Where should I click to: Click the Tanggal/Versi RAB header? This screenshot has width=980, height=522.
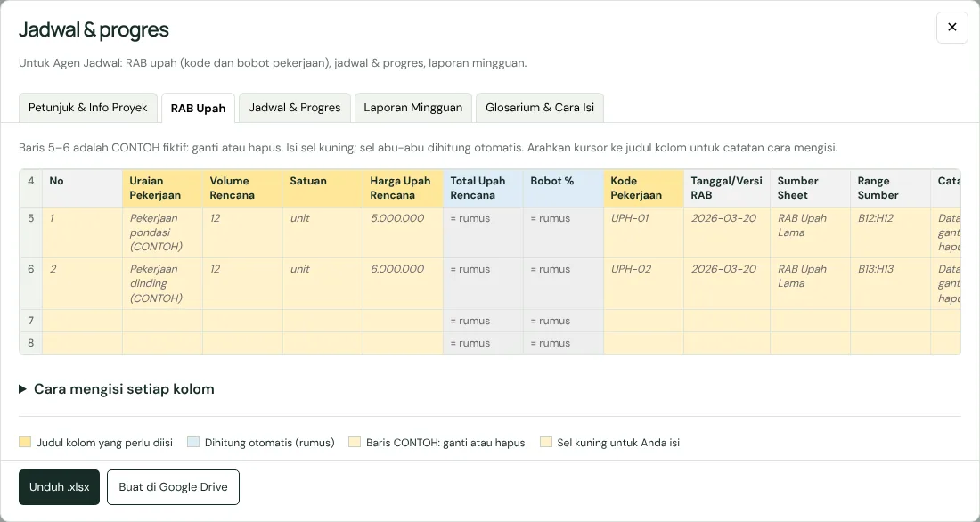tap(727, 188)
